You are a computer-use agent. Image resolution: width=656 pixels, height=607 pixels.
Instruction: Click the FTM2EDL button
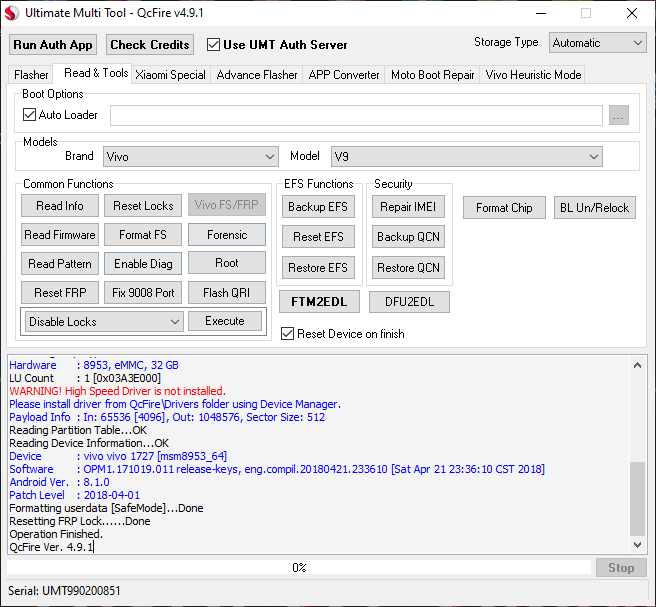click(319, 302)
